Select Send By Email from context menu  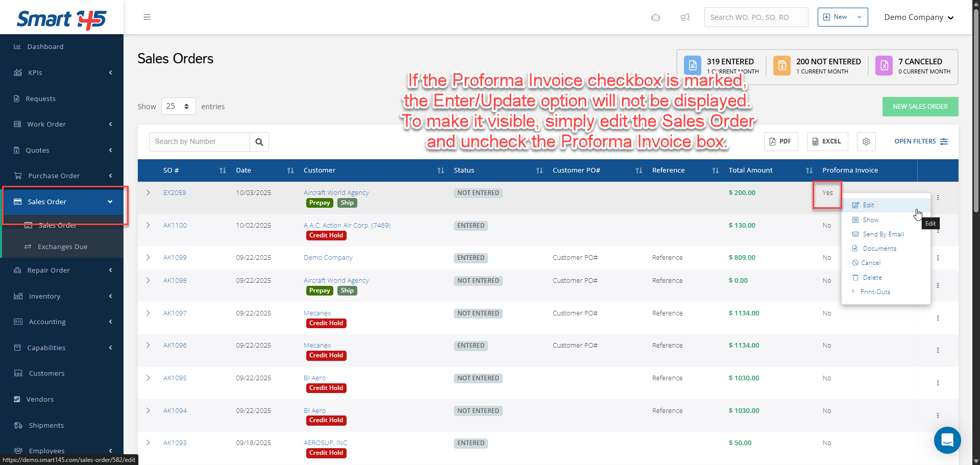tap(883, 234)
